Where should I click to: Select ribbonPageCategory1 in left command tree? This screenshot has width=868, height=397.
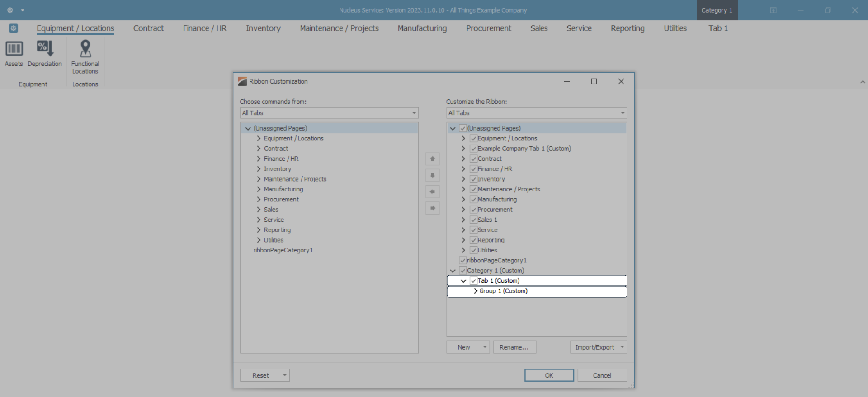click(283, 250)
